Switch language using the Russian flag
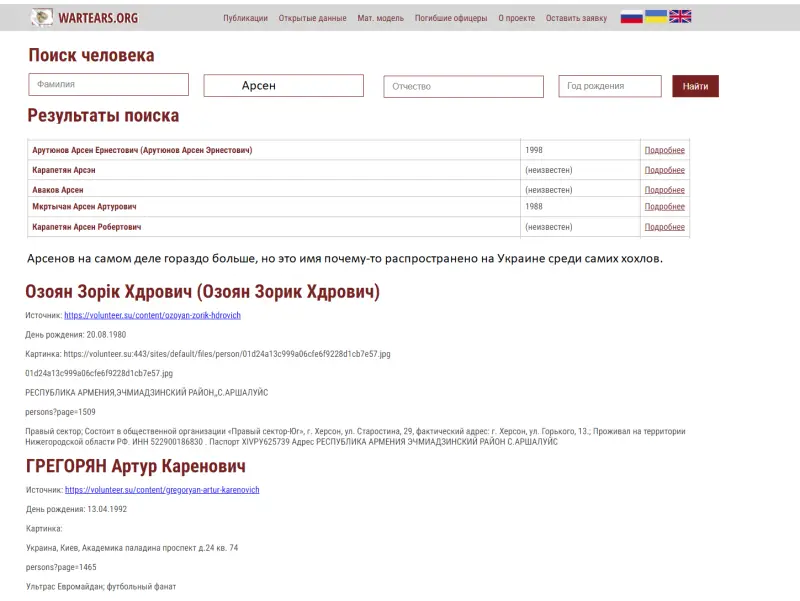The image size is (800, 601). pyautogui.click(x=631, y=17)
